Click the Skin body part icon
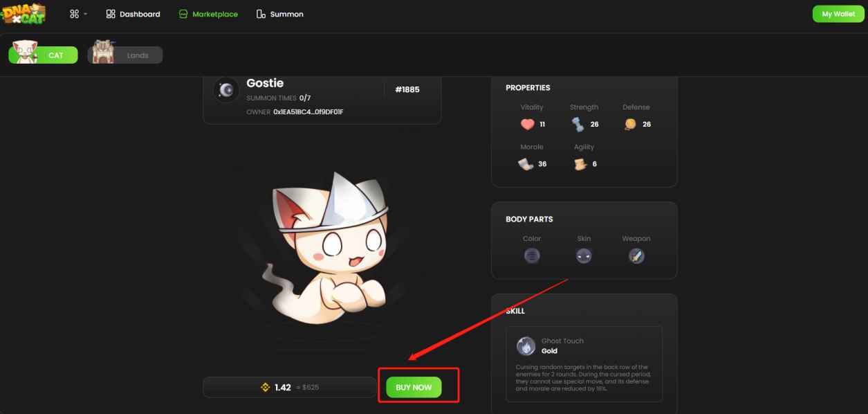 (x=584, y=256)
